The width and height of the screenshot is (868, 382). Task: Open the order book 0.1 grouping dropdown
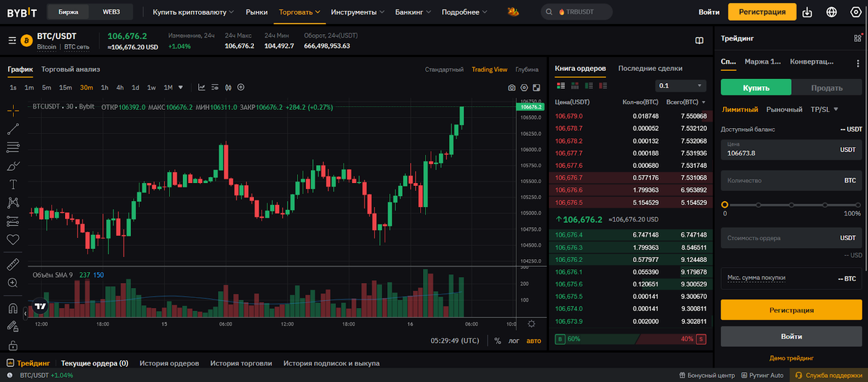coord(679,85)
